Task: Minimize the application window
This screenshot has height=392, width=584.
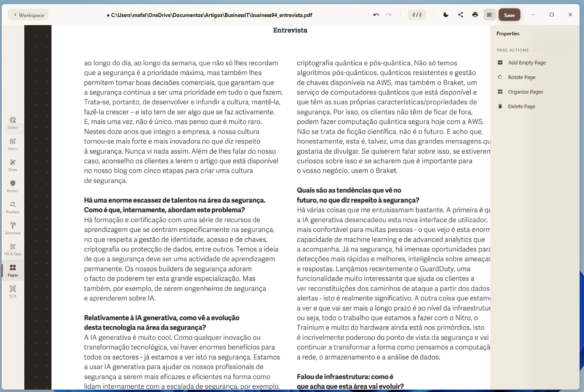Action: 533,15
